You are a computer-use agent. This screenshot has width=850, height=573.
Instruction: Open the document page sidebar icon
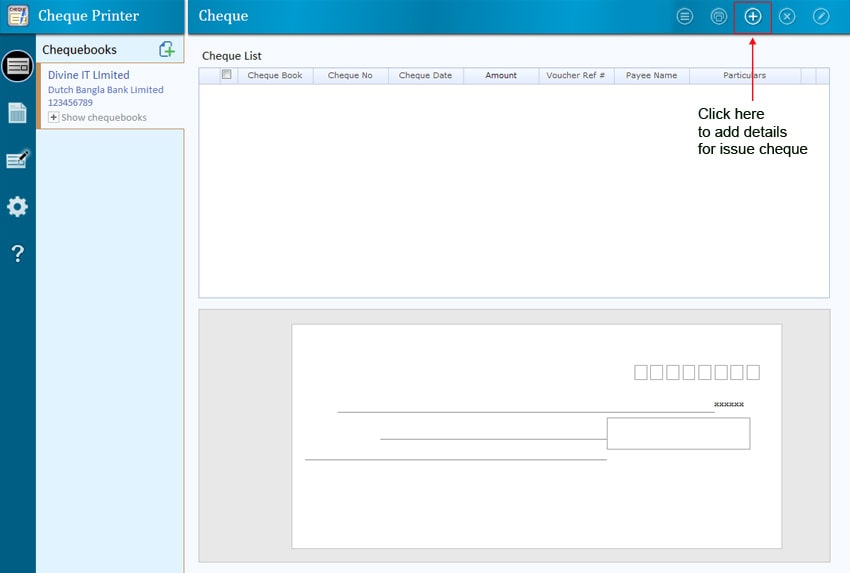click(17, 113)
